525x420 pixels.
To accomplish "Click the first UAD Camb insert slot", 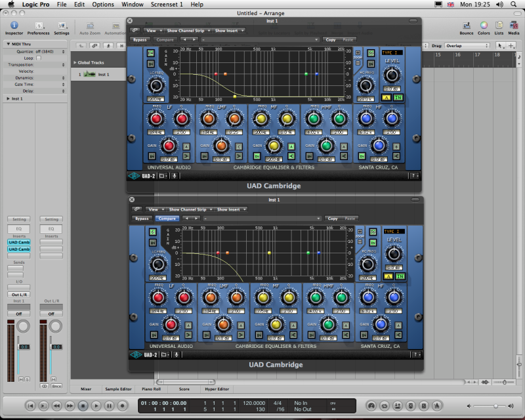I will [x=19, y=242].
